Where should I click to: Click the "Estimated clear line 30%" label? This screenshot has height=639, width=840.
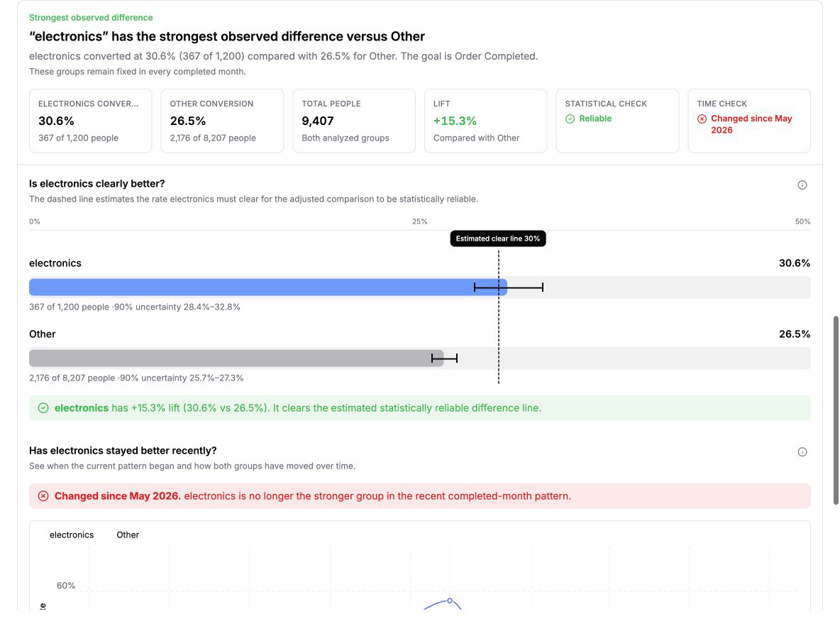[498, 239]
